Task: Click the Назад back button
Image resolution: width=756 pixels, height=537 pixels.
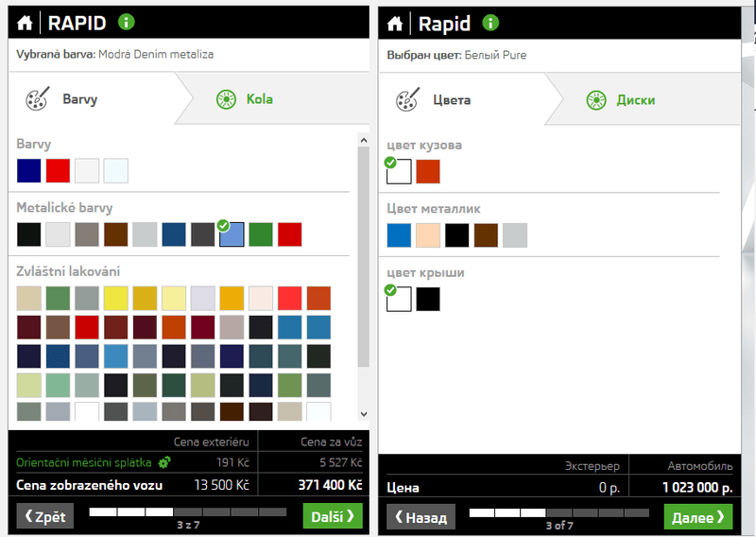Action: [x=421, y=517]
